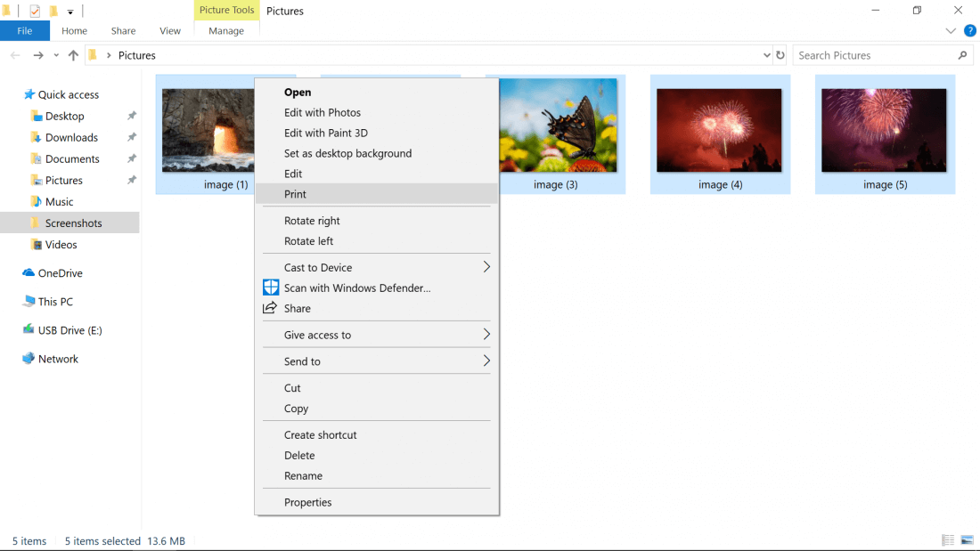Click the Network icon in sidebar

[29, 359]
